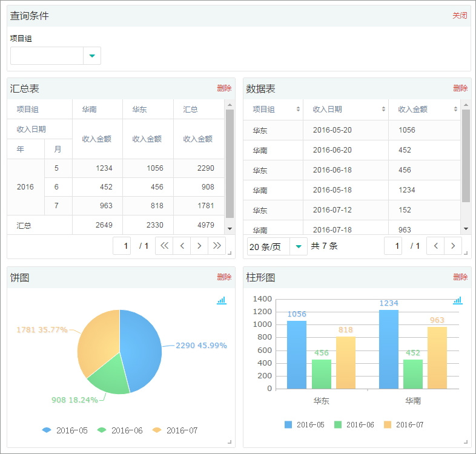476x454 pixels.
Task: Sort data table by 项目组 column
Action: [298, 110]
